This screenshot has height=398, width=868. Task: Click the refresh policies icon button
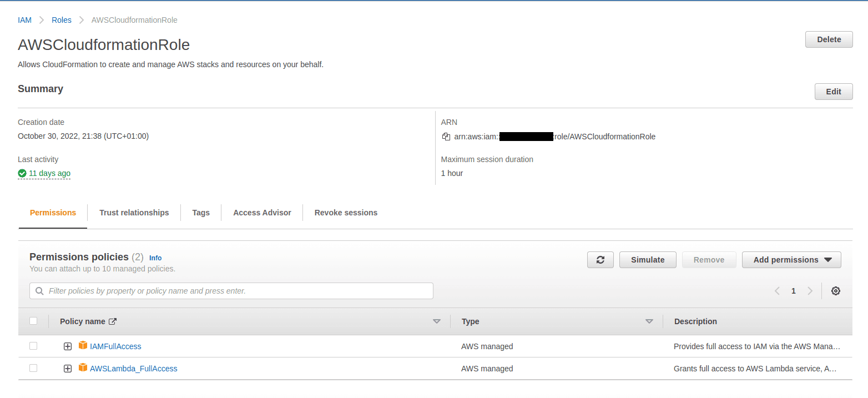tap(600, 260)
